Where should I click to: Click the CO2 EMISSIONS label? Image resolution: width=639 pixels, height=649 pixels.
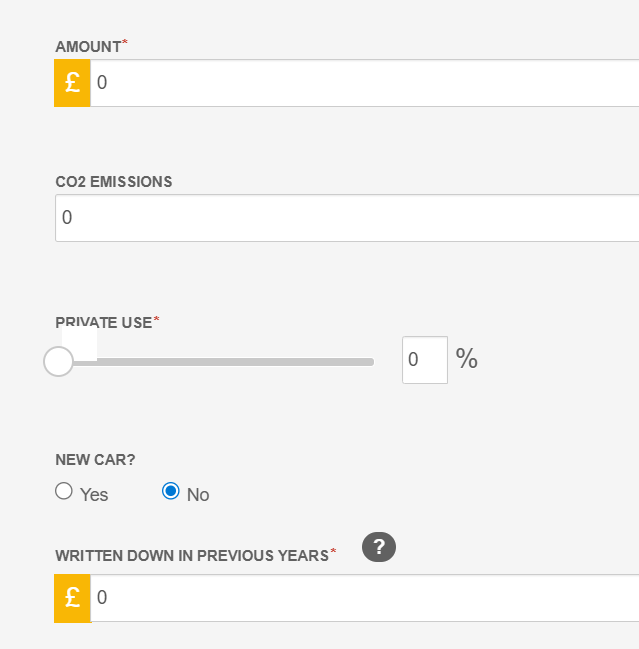point(114,182)
